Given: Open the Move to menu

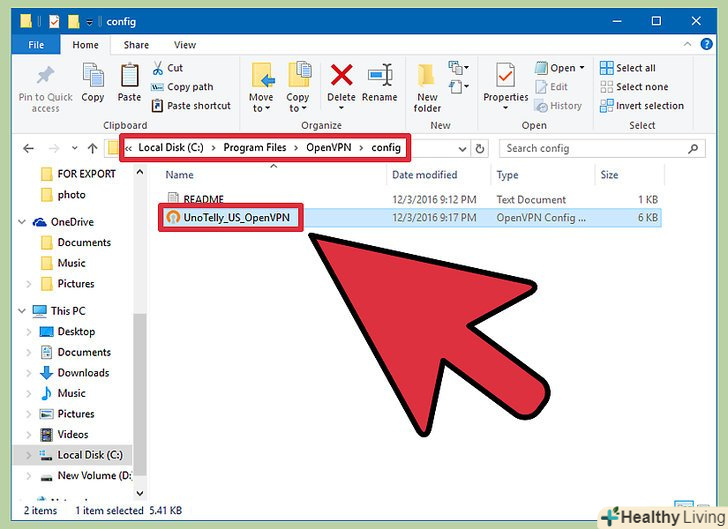Looking at the screenshot, I should click(x=261, y=87).
